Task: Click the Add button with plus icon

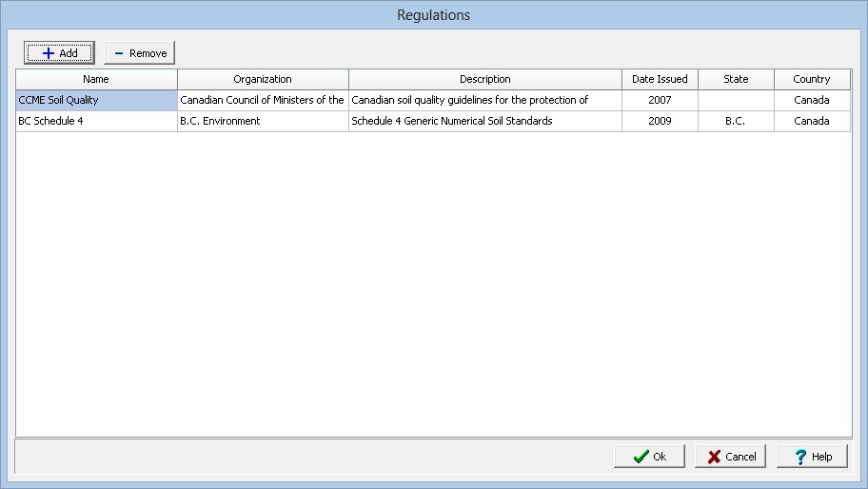Action: pos(59,53)
